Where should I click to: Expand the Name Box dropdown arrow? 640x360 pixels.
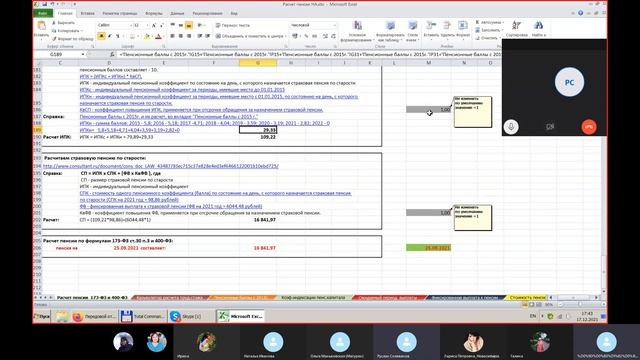83,54
